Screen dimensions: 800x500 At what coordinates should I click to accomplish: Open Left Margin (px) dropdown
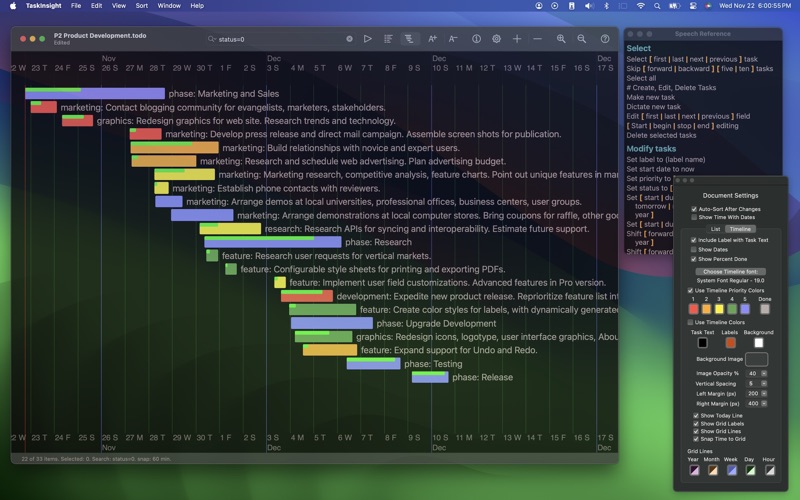764,393
